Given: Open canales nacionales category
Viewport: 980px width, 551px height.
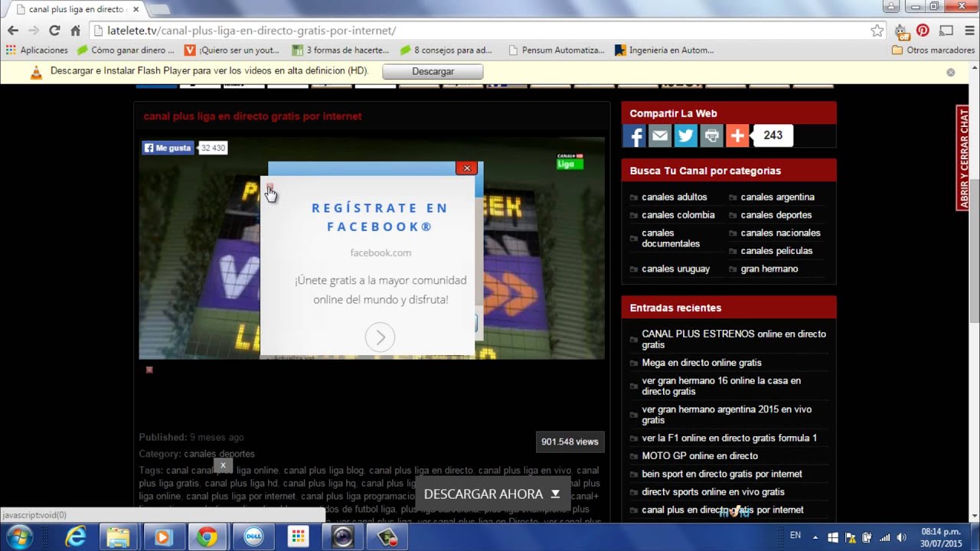Looking at the screenshot, I should coord(780,233).
